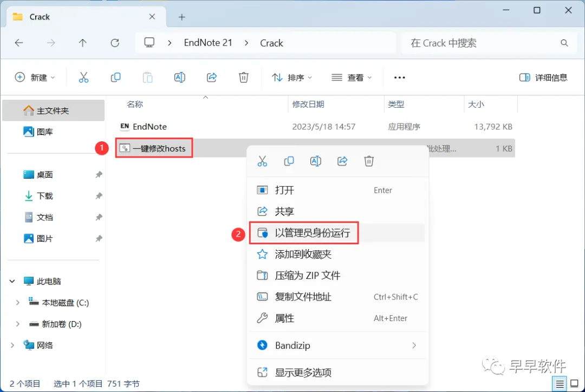
Task: Click the This PC monitor icon in the address bar
Action: (149, 43)
